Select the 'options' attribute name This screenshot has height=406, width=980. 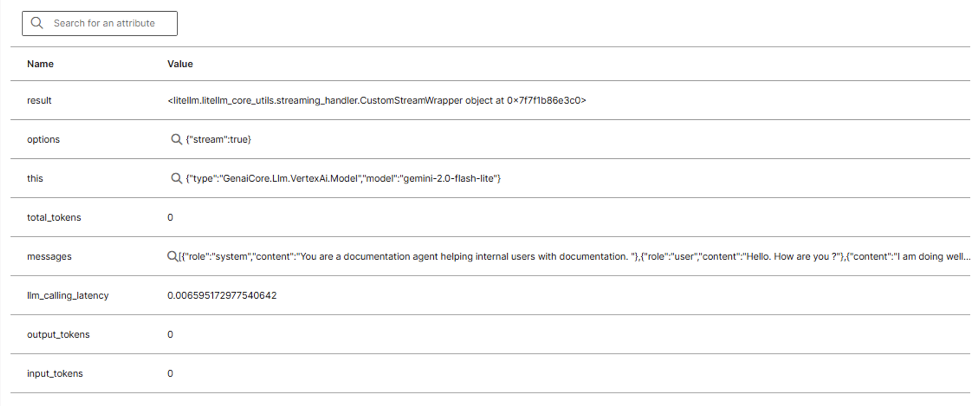43,139
